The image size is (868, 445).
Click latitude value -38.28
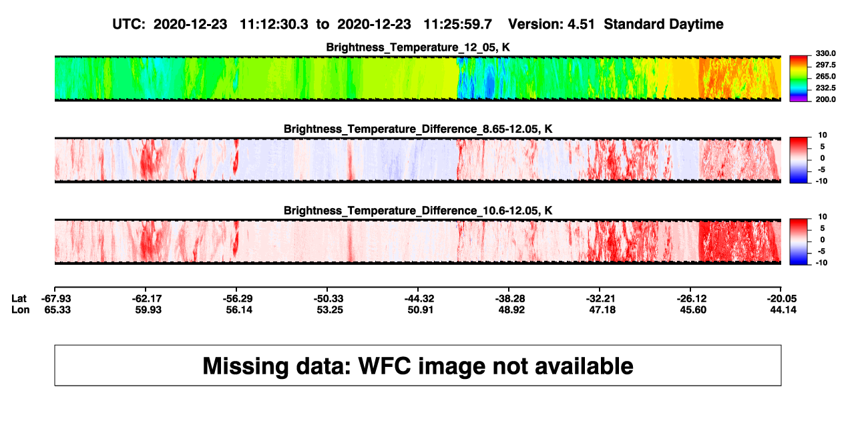[509, 298]
